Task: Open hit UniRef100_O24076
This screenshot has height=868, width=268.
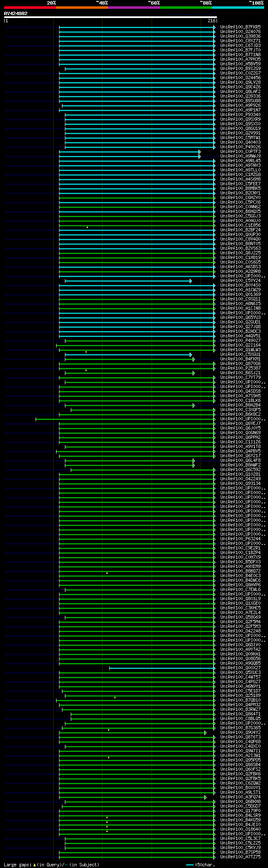Action: (x=240, y=32)
